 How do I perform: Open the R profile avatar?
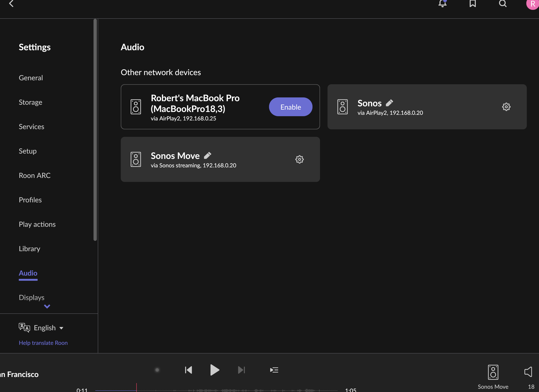[533, 4]
